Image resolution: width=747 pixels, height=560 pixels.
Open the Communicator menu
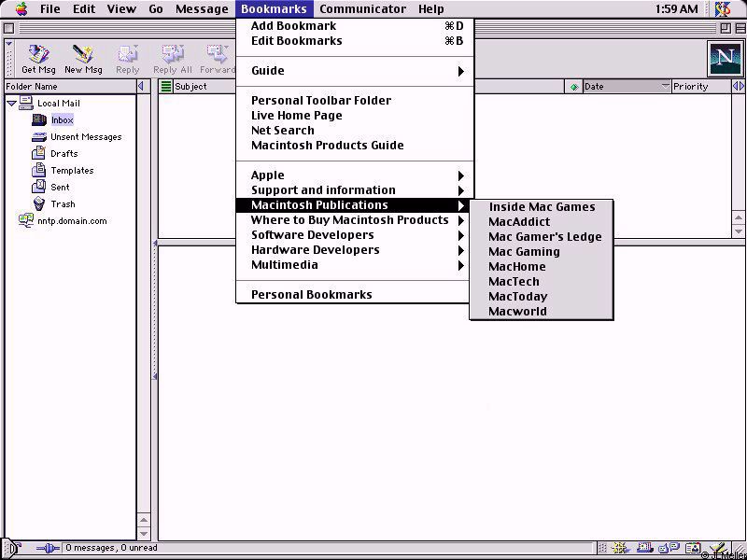[x=362, y=9]
